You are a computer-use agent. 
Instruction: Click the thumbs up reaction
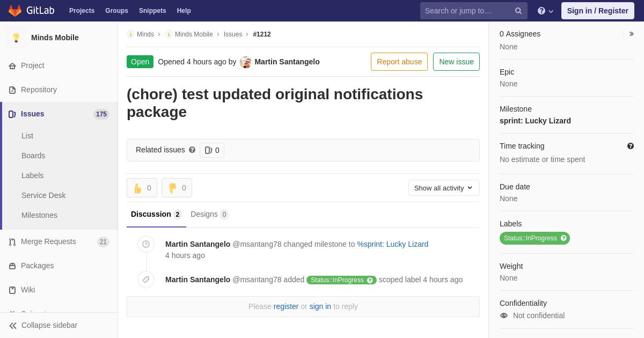[142, 188]
